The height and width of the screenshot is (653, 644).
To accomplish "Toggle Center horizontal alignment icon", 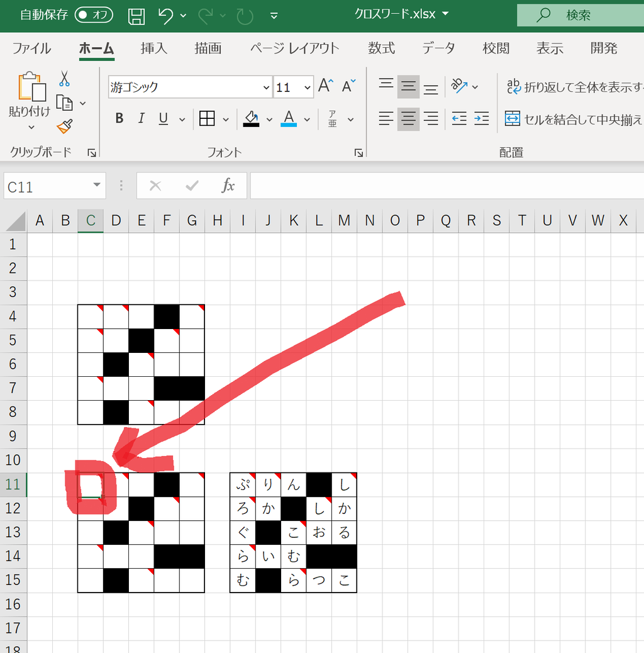I will point(408,119).
